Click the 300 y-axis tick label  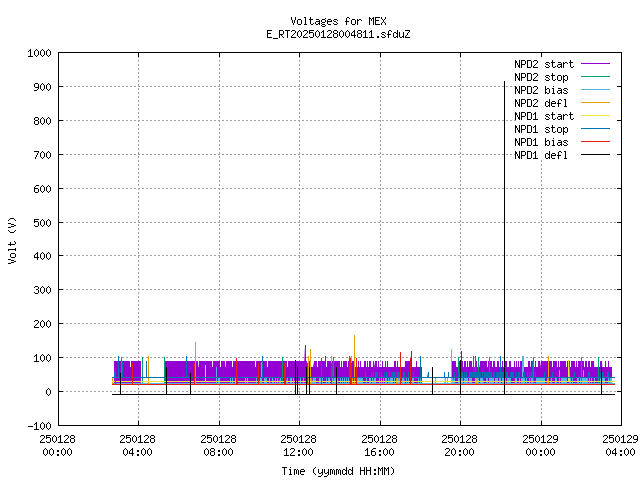[42, 290]
